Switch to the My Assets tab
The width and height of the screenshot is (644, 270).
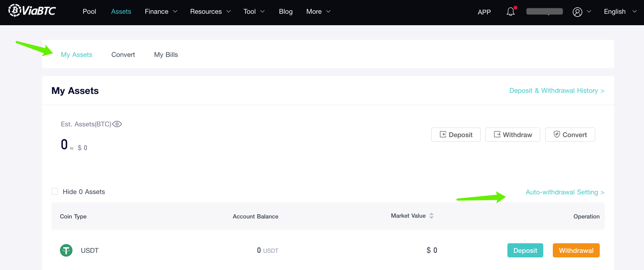(x=77, y=55)
